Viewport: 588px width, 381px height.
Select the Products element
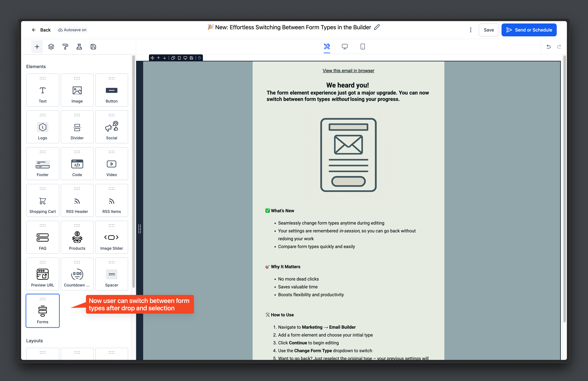point(77,237)
